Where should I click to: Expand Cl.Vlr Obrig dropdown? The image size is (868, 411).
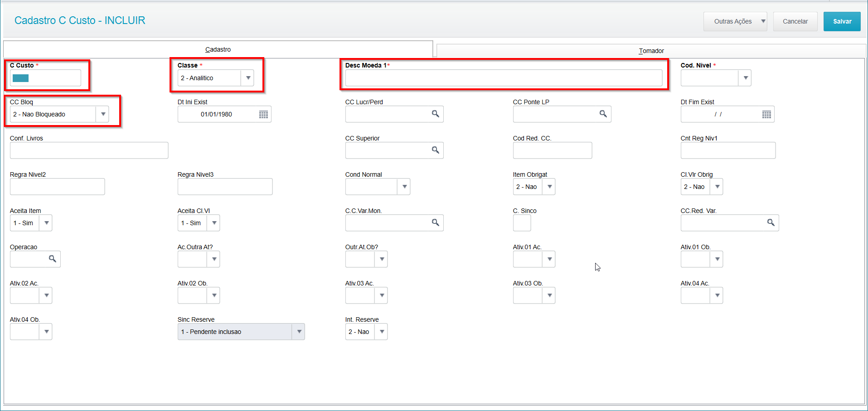[717, 187]
